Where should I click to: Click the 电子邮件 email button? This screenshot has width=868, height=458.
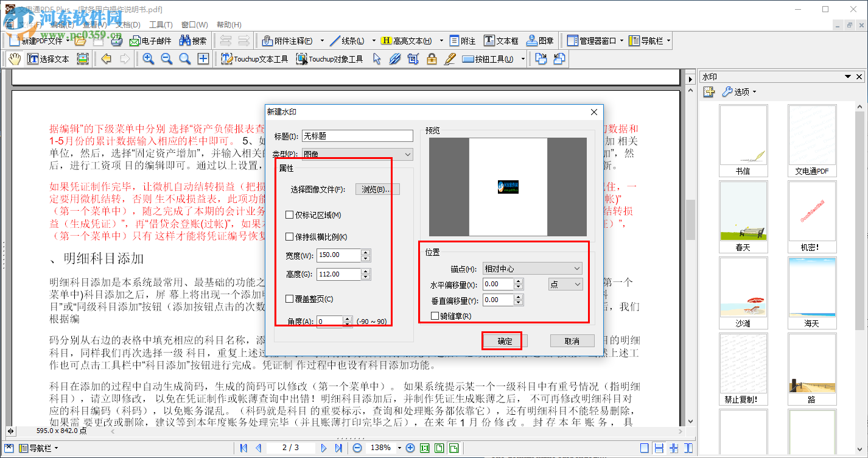150,41
